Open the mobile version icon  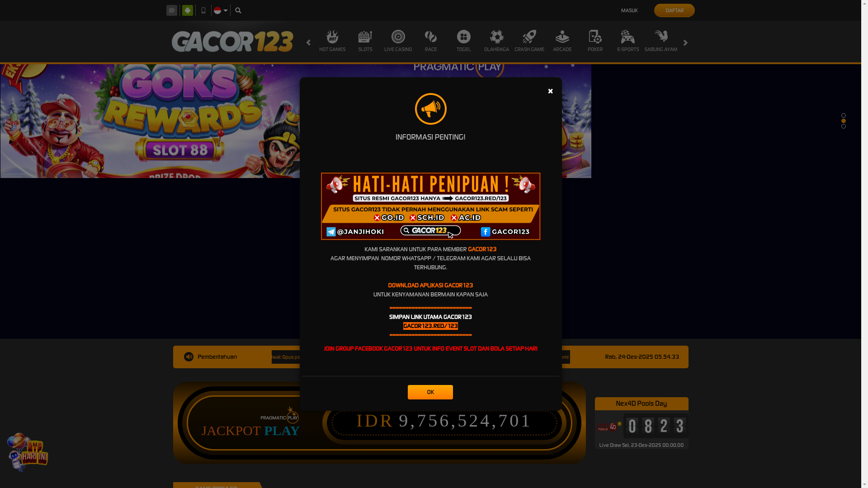[x=203, y=10]
